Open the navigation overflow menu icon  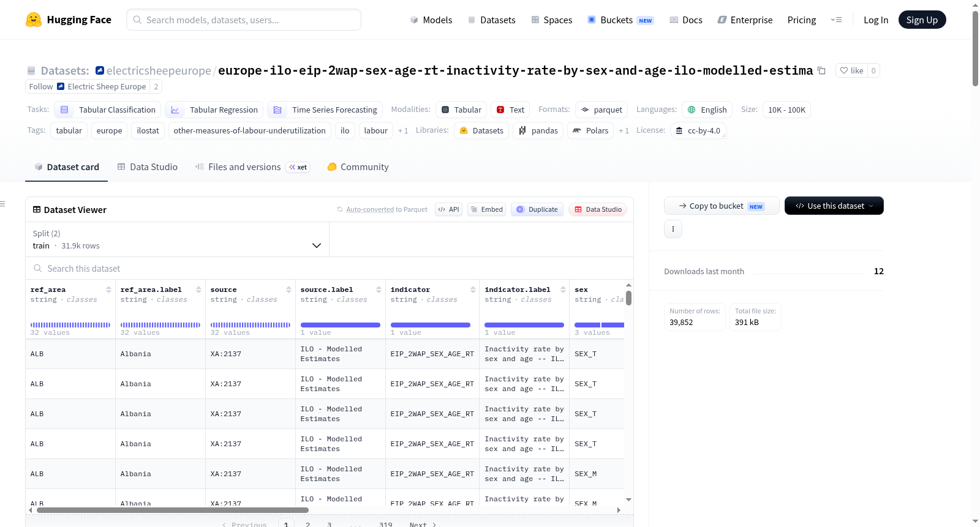click(x=836, y=20)
